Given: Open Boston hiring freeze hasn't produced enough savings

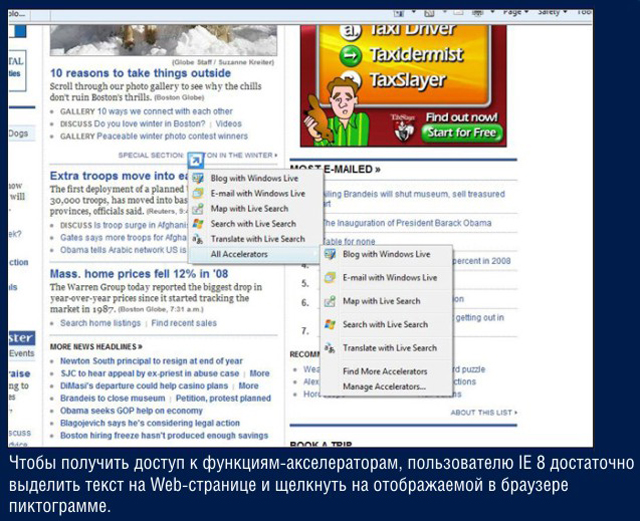Looking at the screenshot, I should 164,436.
